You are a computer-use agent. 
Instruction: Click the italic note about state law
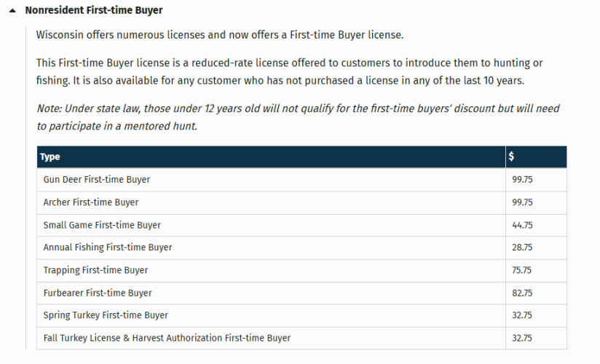(298, 117)
